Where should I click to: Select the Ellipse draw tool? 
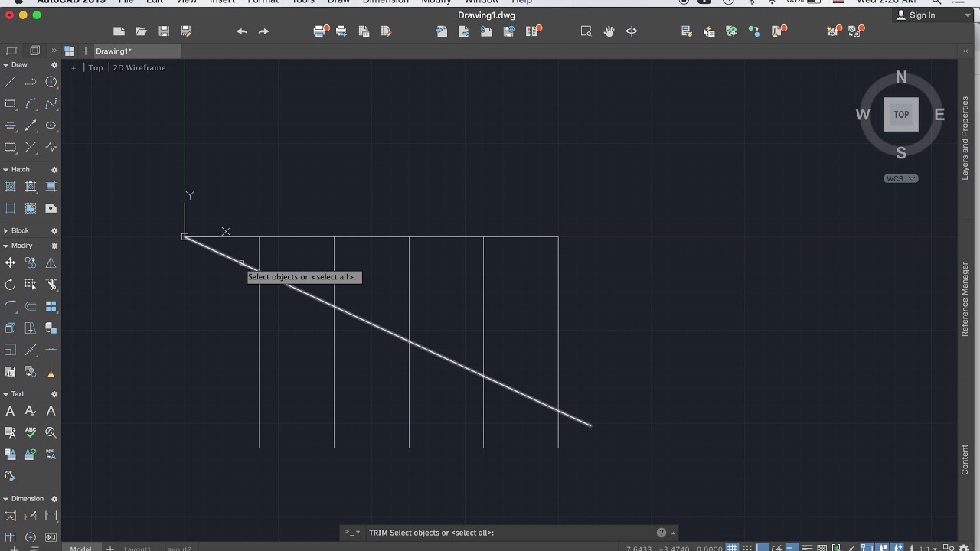[51, 126]
